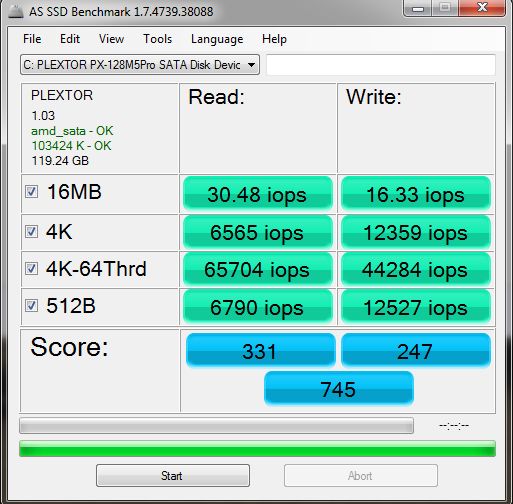This screenshot has width=513, height=504.
Task: Open the Language menu
Action: tap(217, 39)
